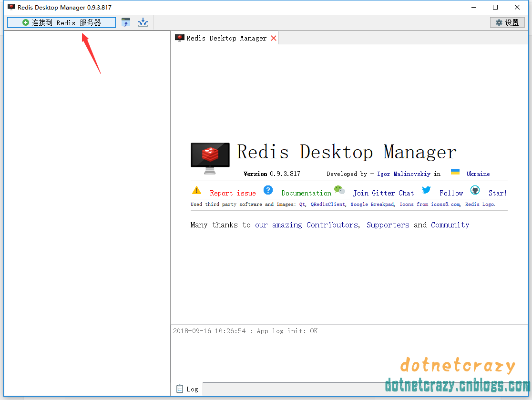This screenshot has height=400, width=532.
Task: Click the import connections icon
Action: (126, 22)
